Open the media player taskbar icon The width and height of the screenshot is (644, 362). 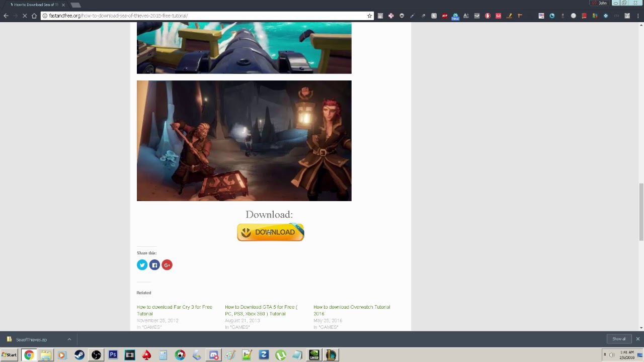point(62,355)
